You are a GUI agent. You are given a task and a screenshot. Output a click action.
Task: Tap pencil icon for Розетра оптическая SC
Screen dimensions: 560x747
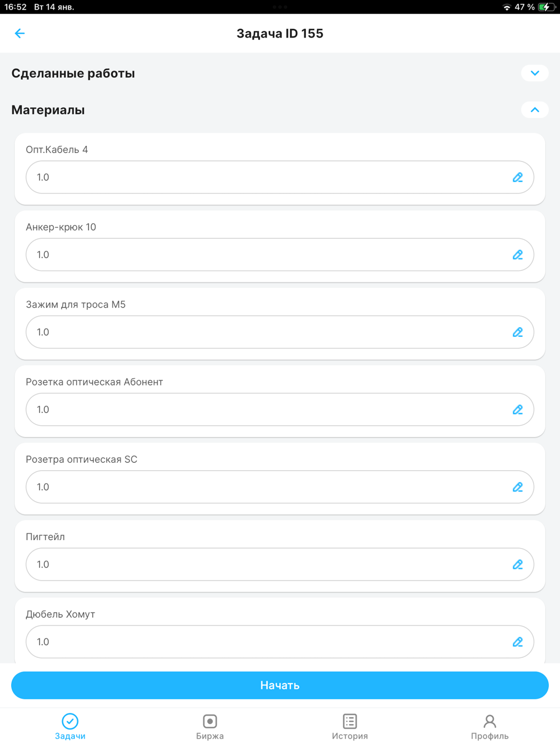click(517, 487)
